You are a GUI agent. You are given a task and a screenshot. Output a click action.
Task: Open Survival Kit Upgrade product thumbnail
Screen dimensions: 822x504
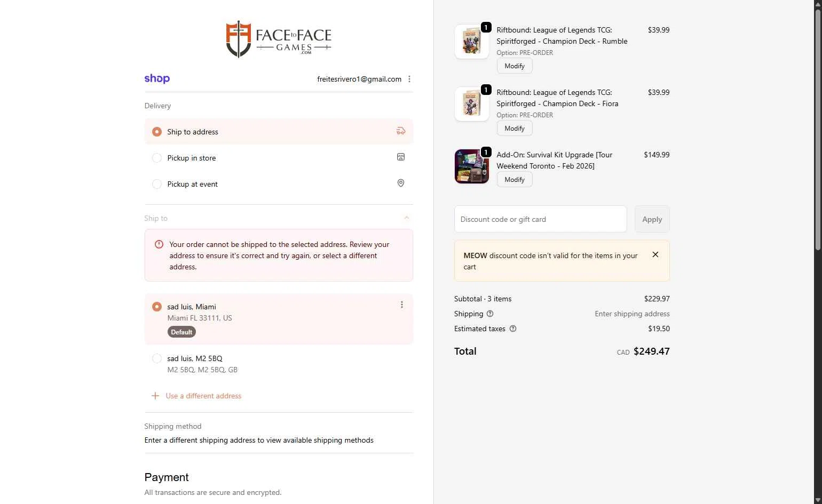[471, 166]
